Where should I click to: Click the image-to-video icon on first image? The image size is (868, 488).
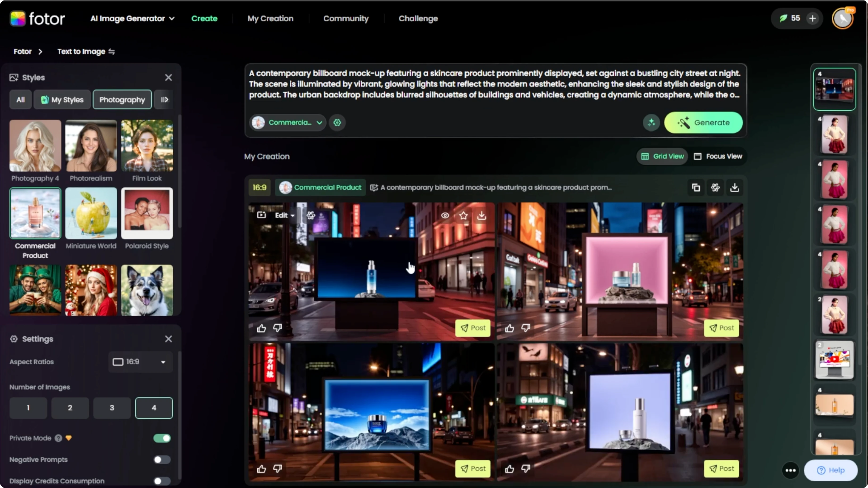click(x=262, y=215)
